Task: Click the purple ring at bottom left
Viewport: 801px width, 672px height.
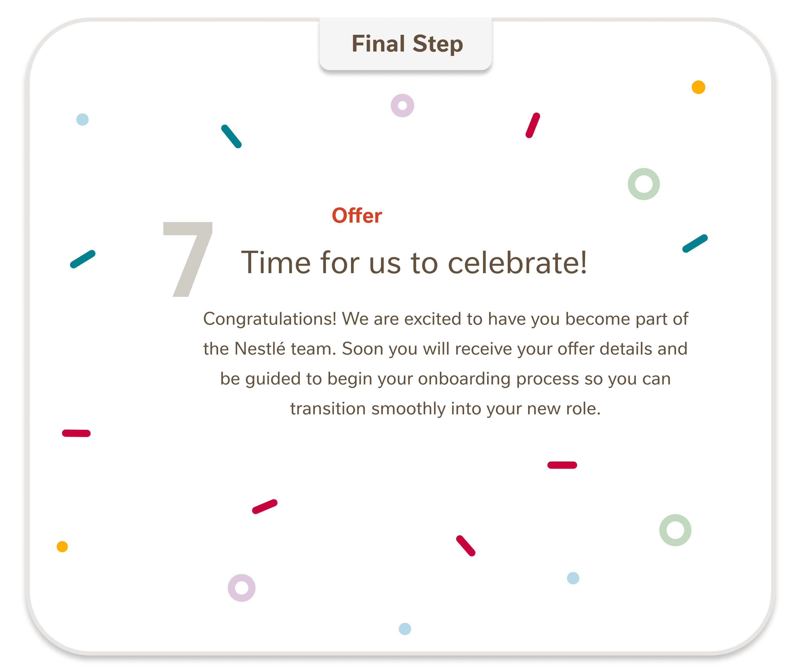Action: pos(241,588)
